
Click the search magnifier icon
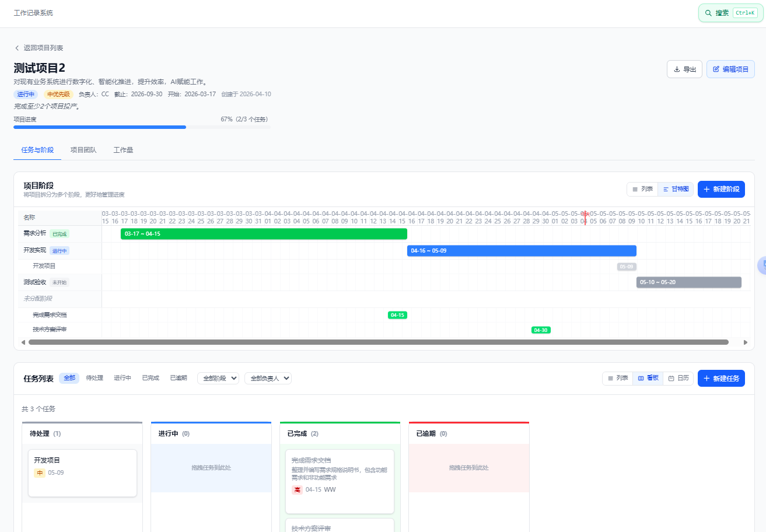point(708,13)
